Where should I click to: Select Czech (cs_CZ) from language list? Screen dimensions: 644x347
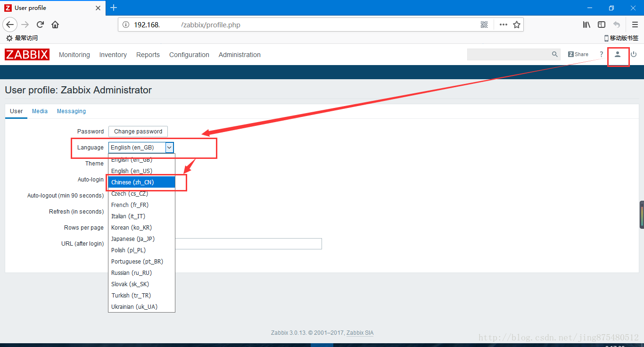point(141,193)
